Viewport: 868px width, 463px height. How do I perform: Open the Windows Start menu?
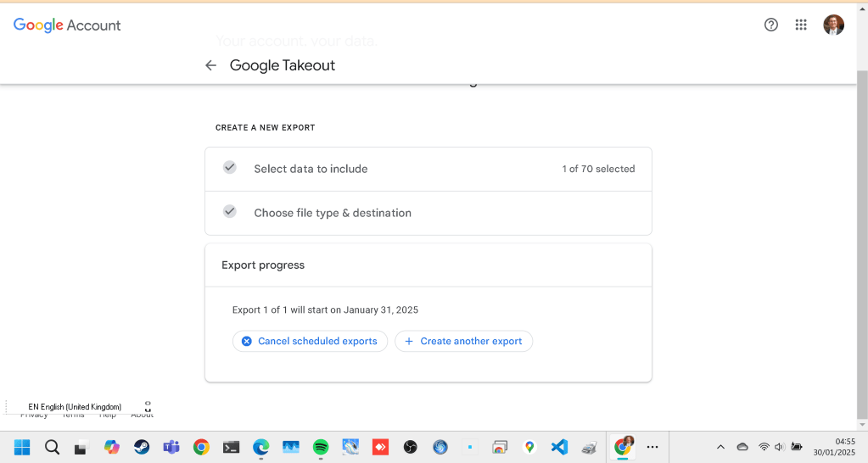[x=22, y=447]
